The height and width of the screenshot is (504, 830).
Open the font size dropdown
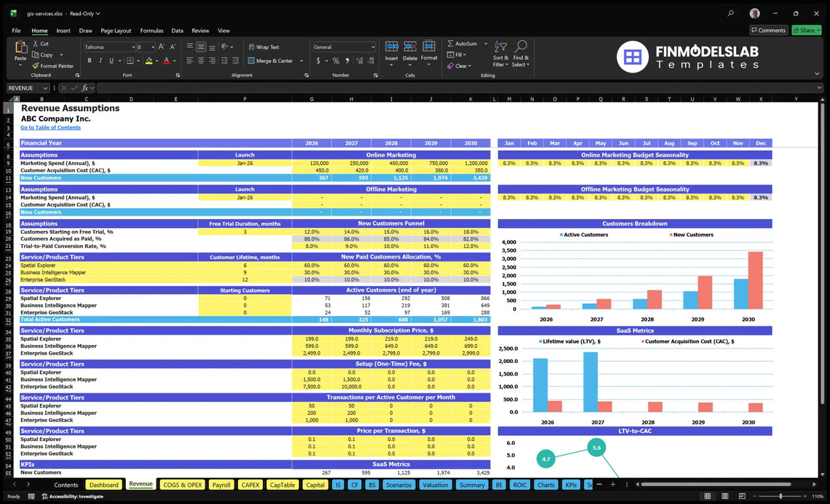(152, 47)
